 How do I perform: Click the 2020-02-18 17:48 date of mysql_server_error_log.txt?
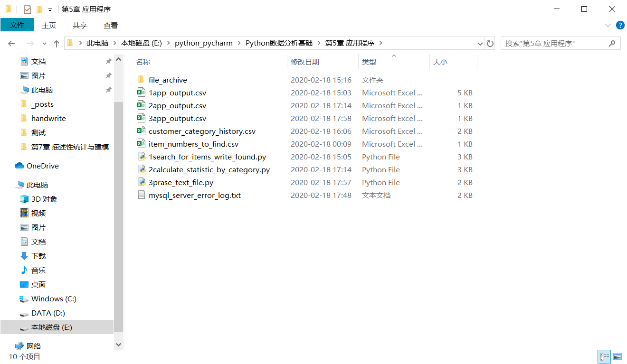point(321,195)
